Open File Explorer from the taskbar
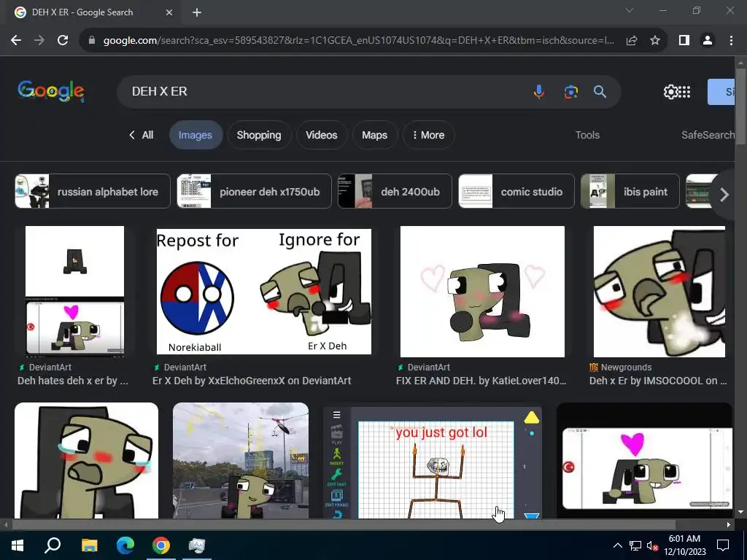The height and width of the screenshot is (560, 747). [89, 545]
